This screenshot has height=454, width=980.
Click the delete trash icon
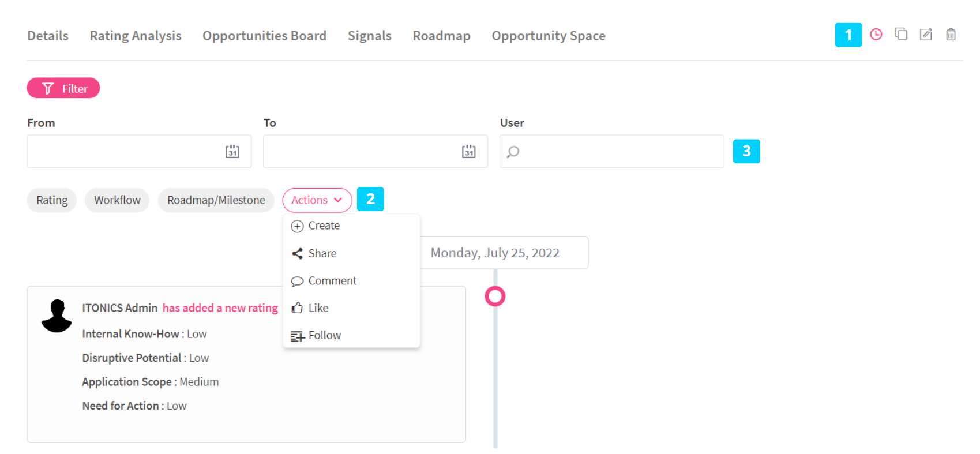(951, 35)
